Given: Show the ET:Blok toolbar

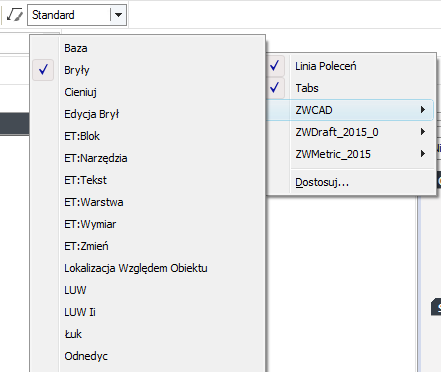Looking at the screenshot, I should (148, 136).
